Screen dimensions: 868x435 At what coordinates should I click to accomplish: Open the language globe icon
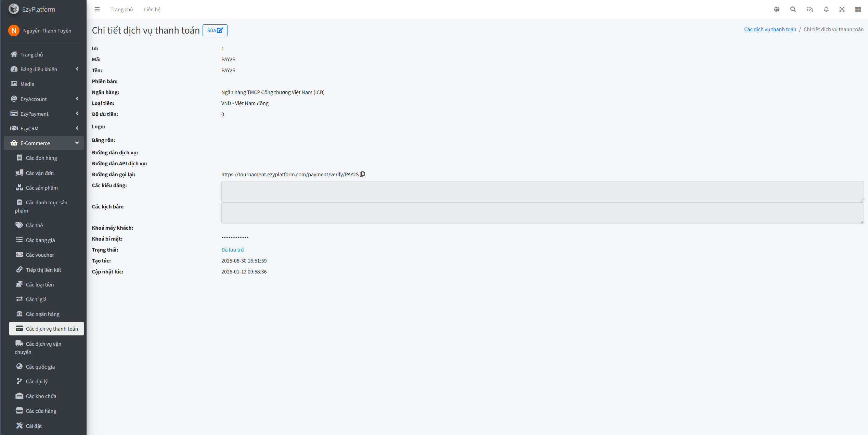coord(777,9)
